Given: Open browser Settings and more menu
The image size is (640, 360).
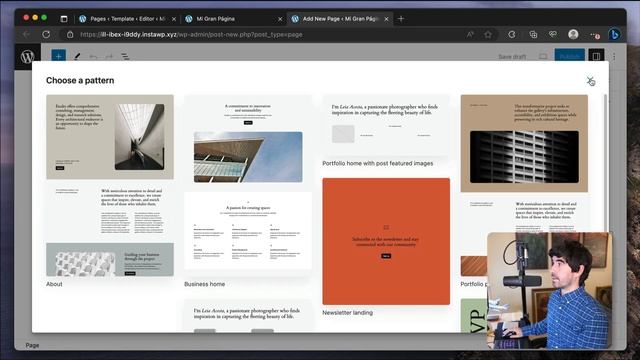Looking at the screenshot, I should (x=595, y=35).
